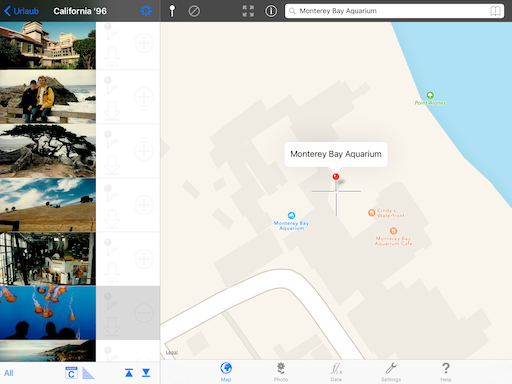Select the hotel building photo thumbnail
The width and height of the screenshot is (512, 384).
point(48,45)
